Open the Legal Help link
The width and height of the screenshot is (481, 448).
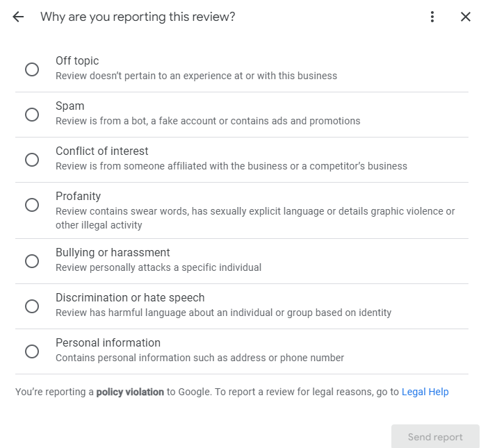click(425, 392)
